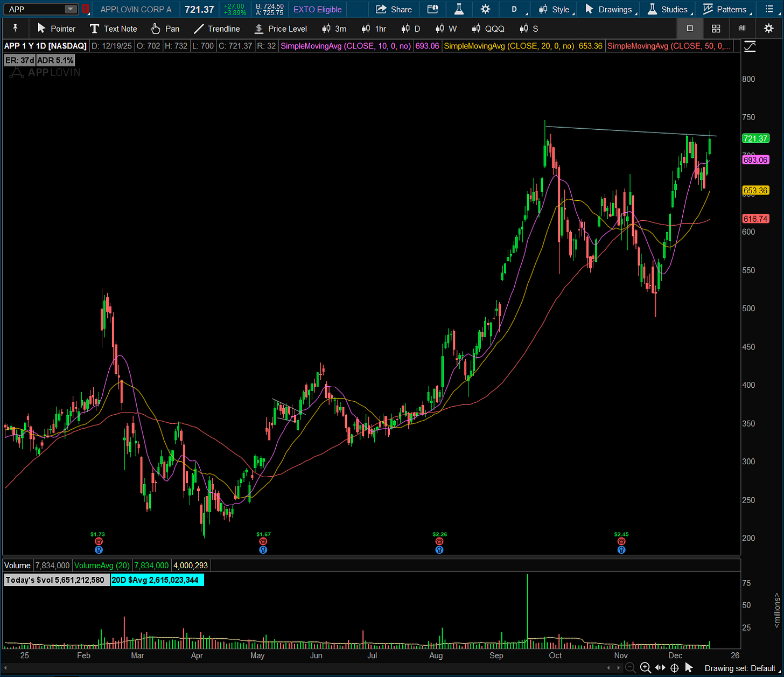784x677 pixels.
Task: Open drawing toolbar settings gear
Action: 769,29
